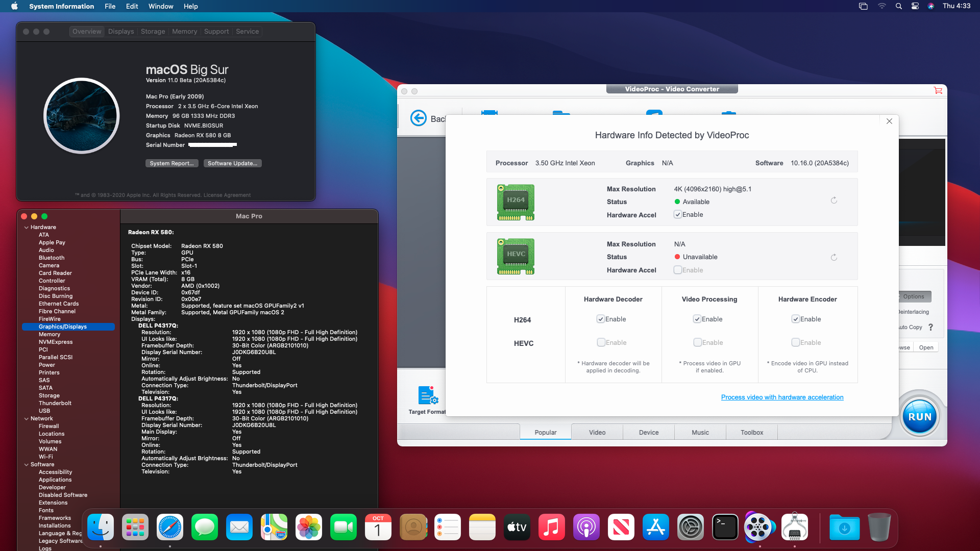Collapse the Software section in sidebar
Viewport: 980px width, 551px height.
26,465
